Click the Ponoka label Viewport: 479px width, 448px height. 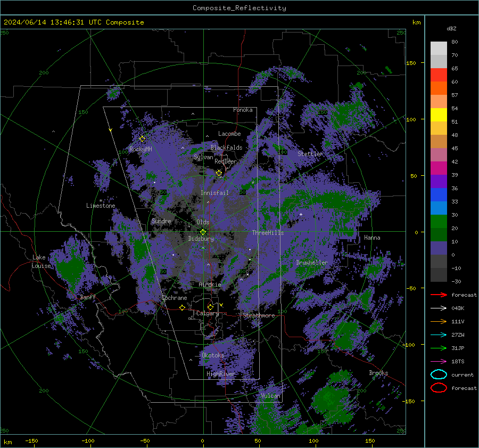243,110
